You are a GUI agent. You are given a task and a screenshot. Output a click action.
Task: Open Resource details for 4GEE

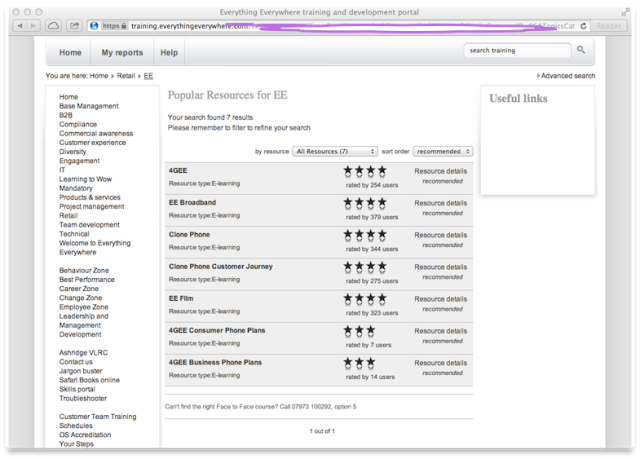click(x=440, y=171)
